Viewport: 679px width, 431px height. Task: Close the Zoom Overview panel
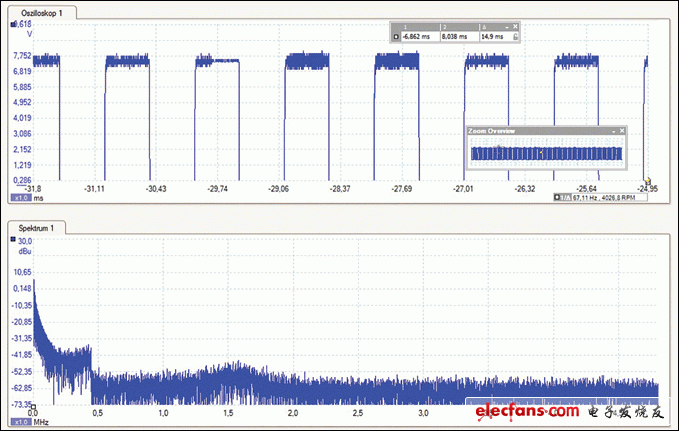(622, 131)
